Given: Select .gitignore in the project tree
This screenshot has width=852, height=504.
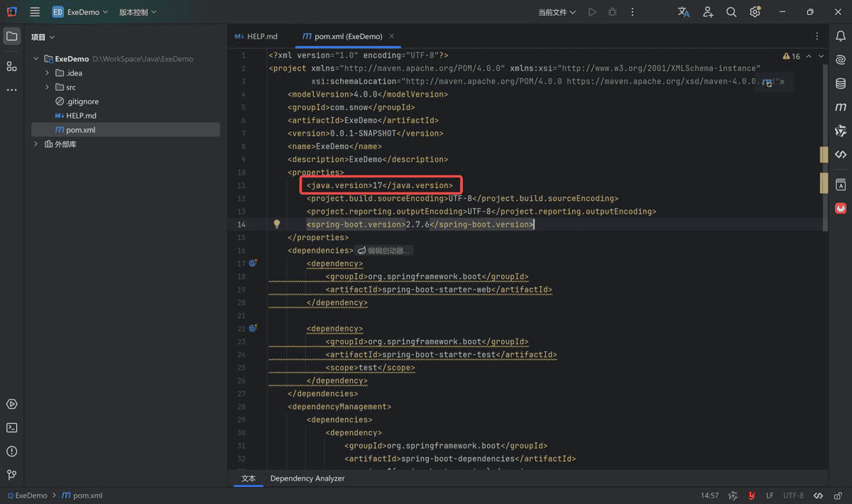Looking at the screenshot, I should pos(82,102).
